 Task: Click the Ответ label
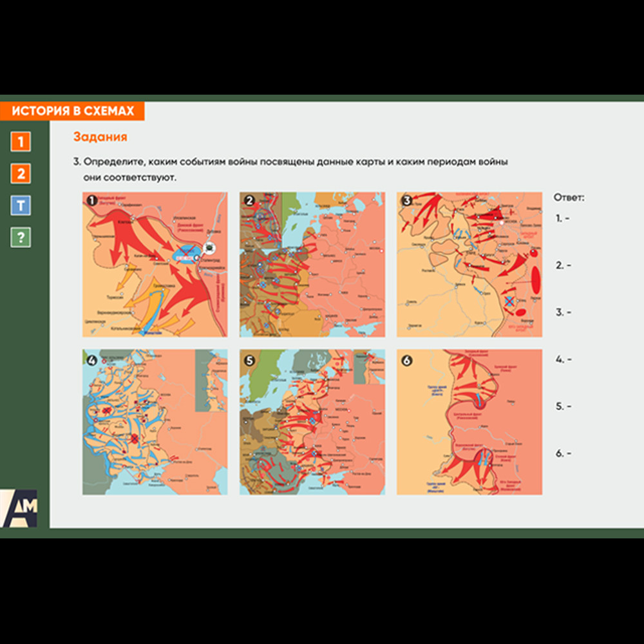tap(569, 197)
